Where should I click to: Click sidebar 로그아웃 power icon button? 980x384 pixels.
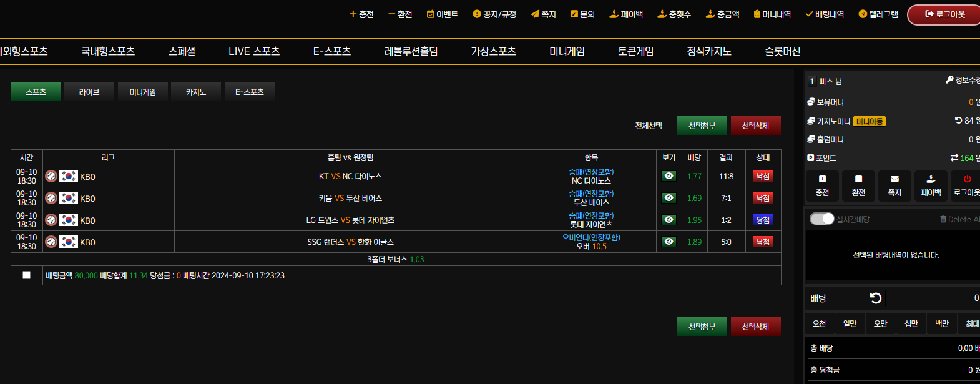click(x=966, y=185)
